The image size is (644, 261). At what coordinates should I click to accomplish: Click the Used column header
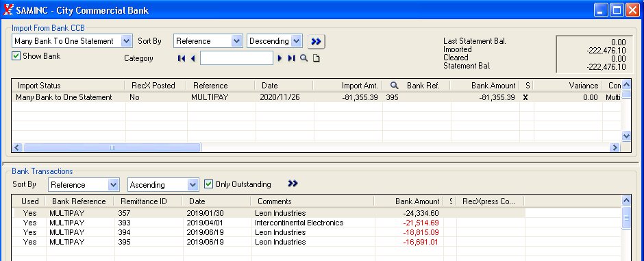click(29, 201)
